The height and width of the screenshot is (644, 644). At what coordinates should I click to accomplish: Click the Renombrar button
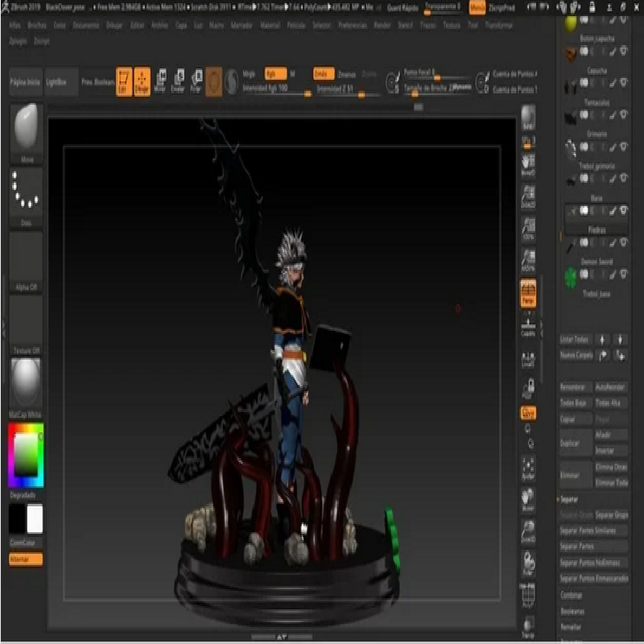tap(574, 386)
